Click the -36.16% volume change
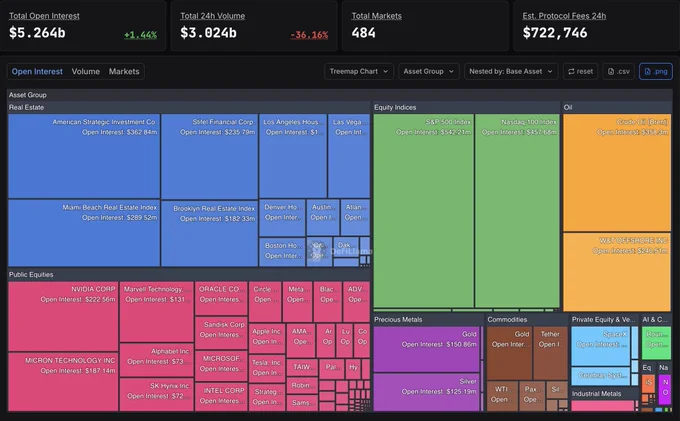Screen dimensions: 680x421 (x=309, y=35)
